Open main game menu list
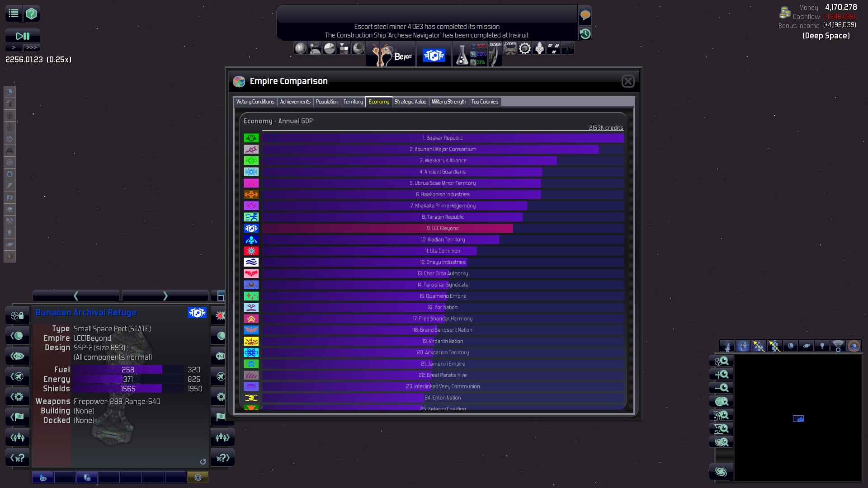The width and height of the screenshot is (868, 488). click(14, 14)
